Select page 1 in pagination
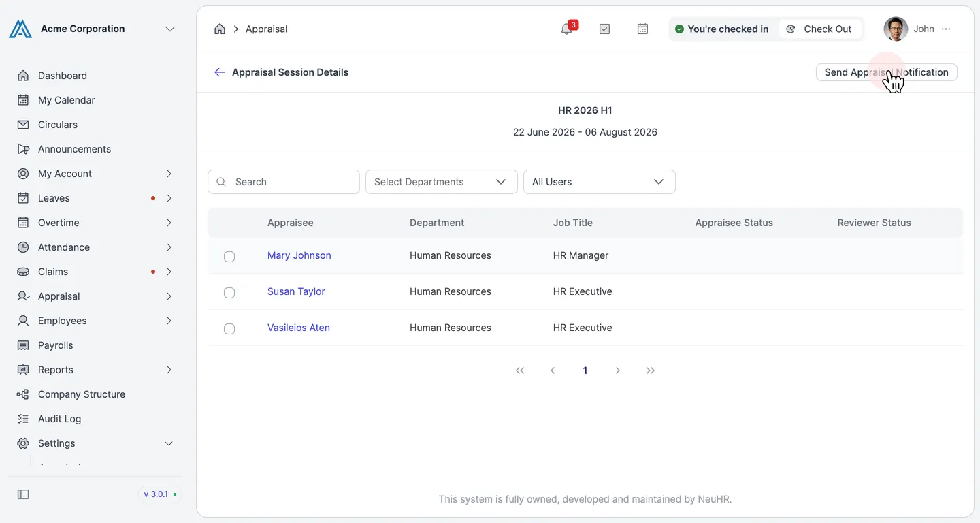 click(x=585, y=370)
